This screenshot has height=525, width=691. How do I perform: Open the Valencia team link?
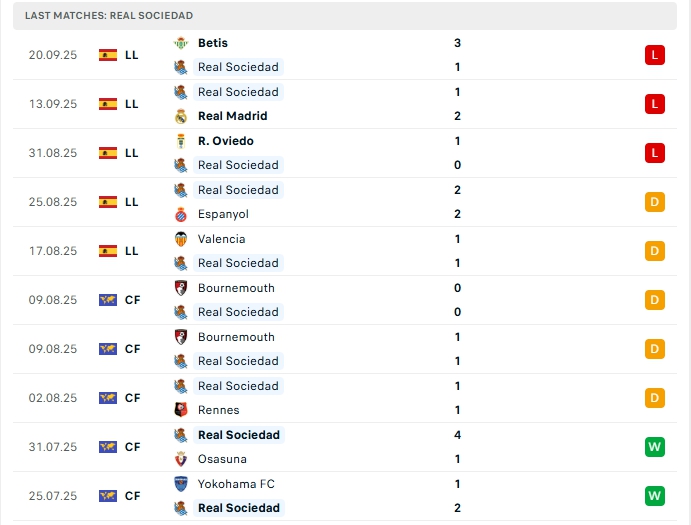[221, 239]
